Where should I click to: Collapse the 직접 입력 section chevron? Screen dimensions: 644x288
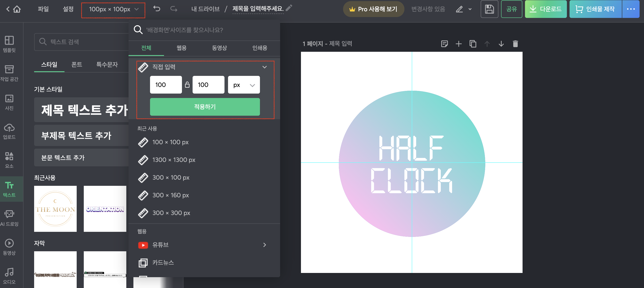click(x=265, y=67)
